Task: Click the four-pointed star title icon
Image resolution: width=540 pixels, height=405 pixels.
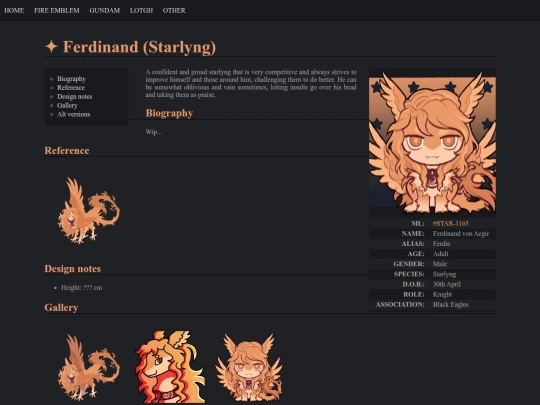Action: (x=51, y=46)
